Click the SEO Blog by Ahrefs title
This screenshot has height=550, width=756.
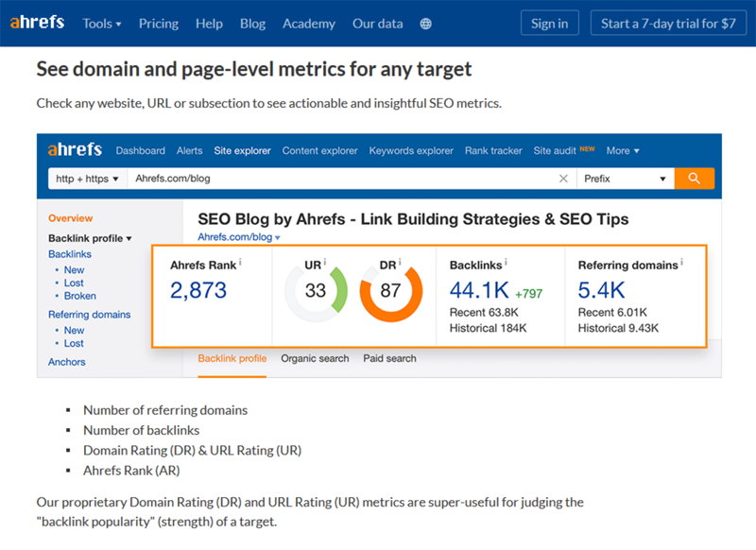pos(413,219)
